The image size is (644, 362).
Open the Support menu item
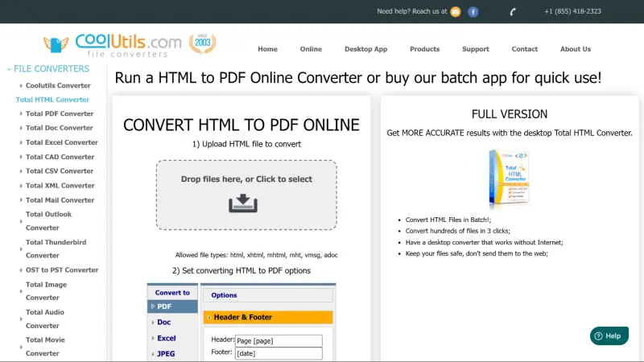click(x=475, y=49)
